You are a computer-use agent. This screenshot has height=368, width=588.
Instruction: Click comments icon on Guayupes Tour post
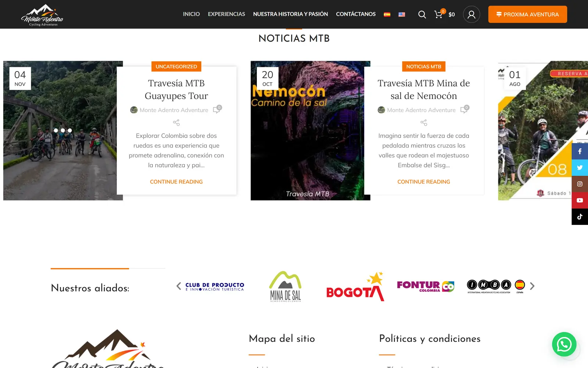[x=217, y=109]
